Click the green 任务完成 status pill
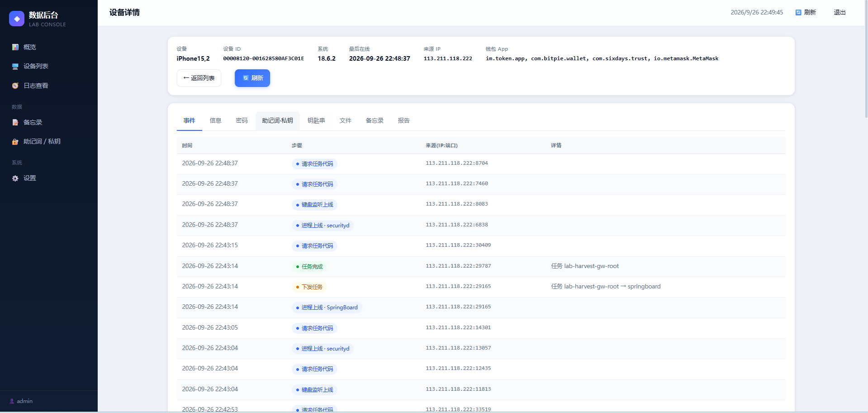The image size is (868, 413). click(309, 267)
